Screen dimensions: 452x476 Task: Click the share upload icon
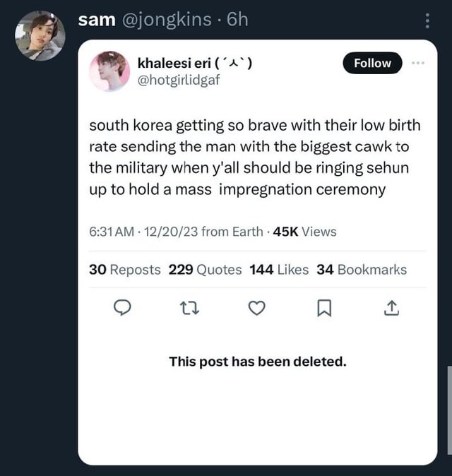pos(393,308)
